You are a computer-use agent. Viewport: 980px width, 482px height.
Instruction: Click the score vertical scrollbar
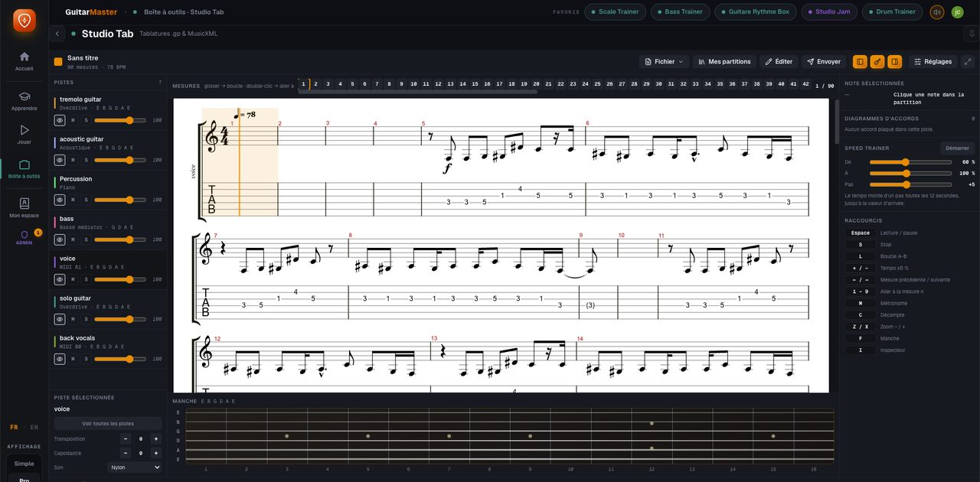coord(836,122)
